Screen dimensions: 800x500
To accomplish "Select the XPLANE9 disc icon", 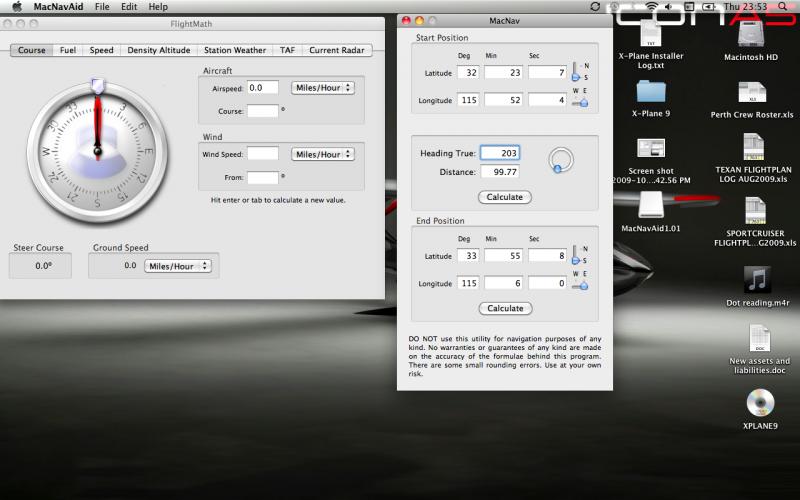I will [760, 403].
